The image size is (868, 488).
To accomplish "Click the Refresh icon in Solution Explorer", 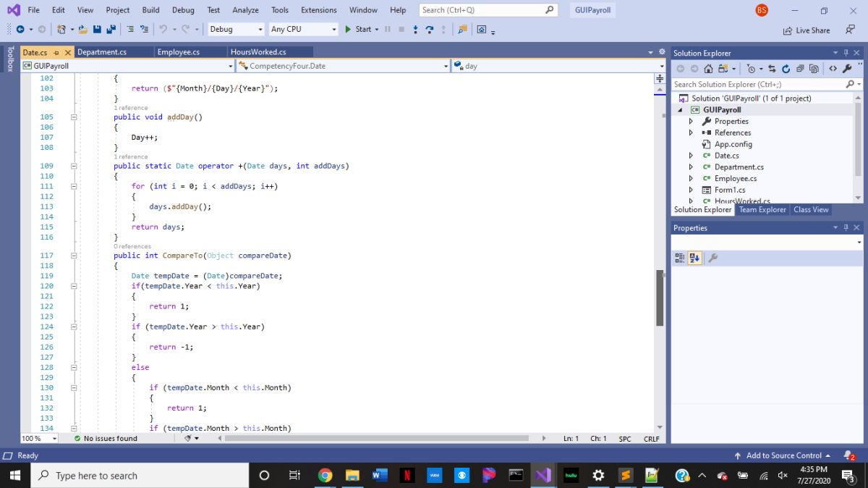I will tap(786, 69).
